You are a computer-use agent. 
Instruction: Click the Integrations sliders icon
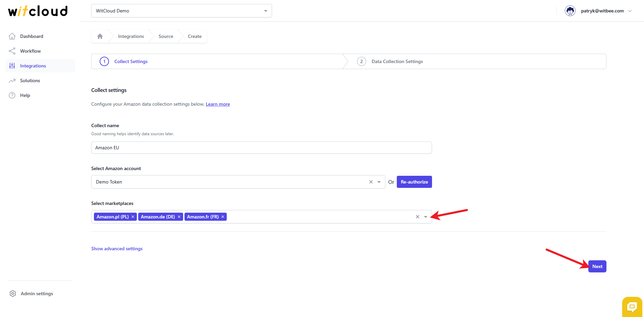click(12, 66)
